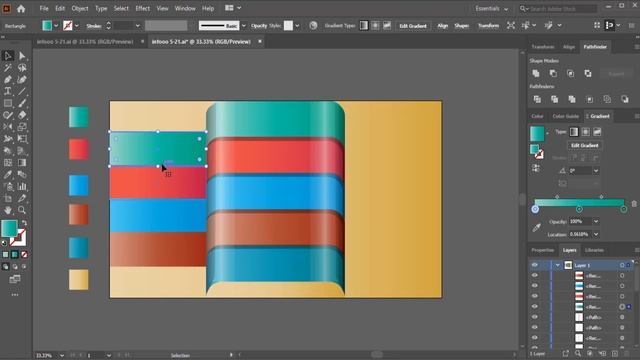Select the rightmost gradient color stop
Viewport: 640px width, 360px height.
(624, 209)
